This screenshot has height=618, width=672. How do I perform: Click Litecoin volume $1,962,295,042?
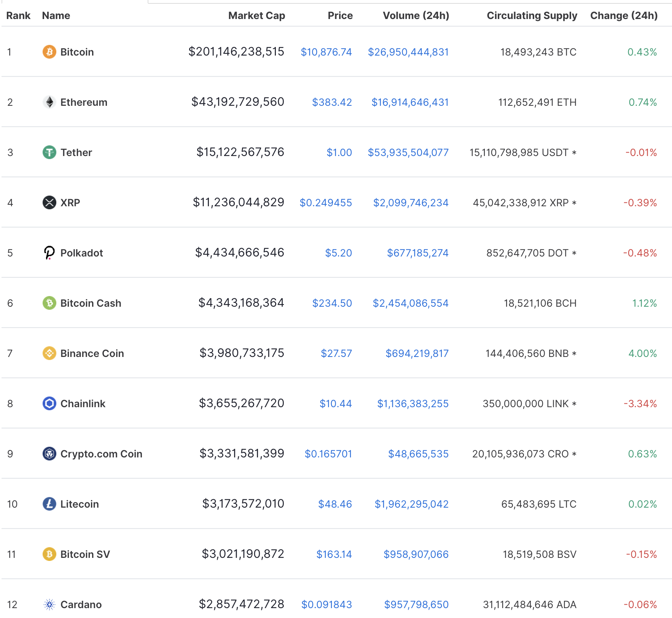[412, 504]
